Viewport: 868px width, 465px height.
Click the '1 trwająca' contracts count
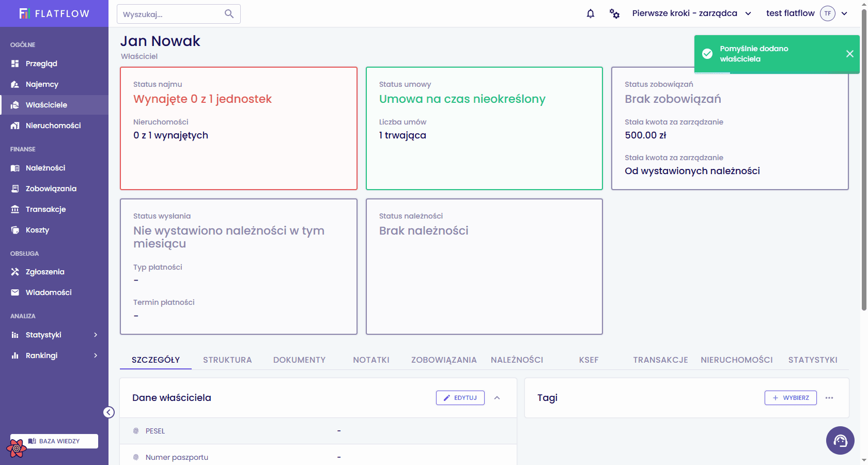click(x=402, y=135)
